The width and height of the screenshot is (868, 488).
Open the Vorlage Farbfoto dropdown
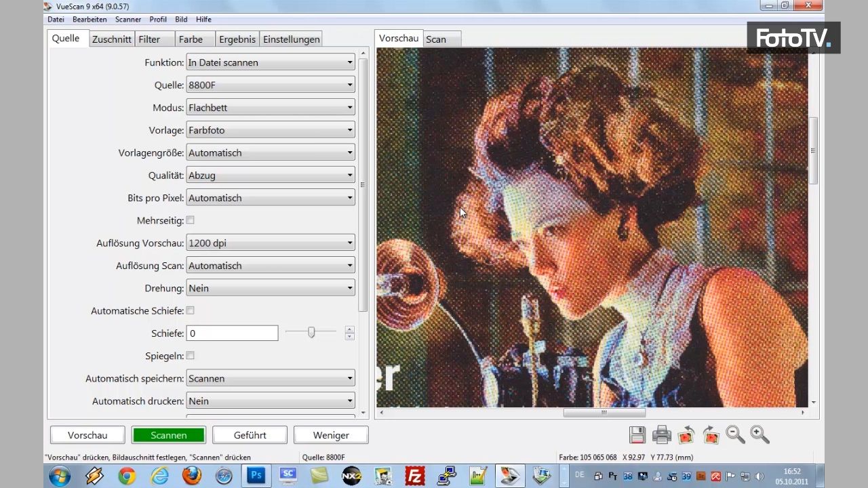[x=271, y=129]
